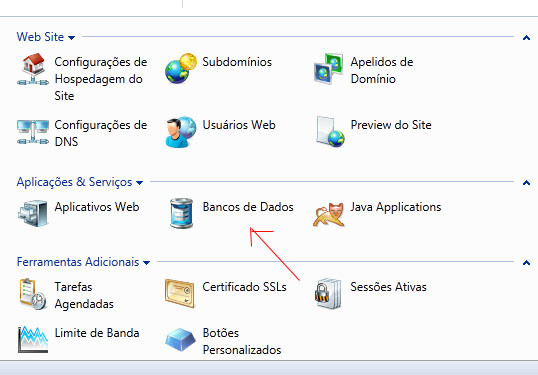Click the Apelidos de Domínio monitors icon
The height and width of the screenshot is (375, 538).
tap(329, 69)
